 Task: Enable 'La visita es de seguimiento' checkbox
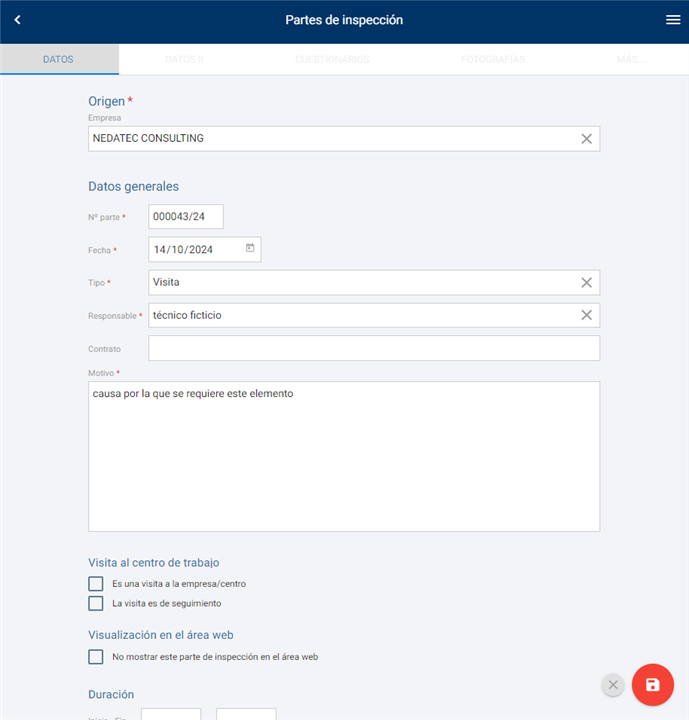(96, 604)
